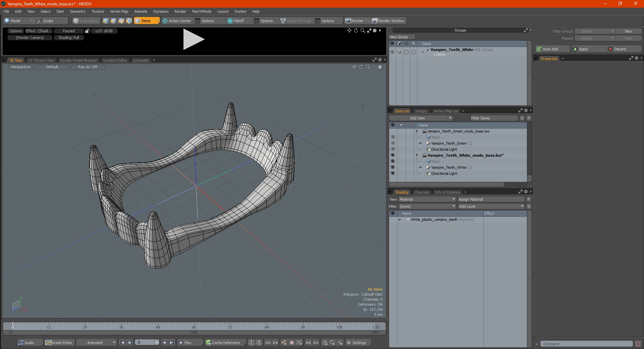Expand the White_plastic_vampire_teeth material

pos(400,219)
